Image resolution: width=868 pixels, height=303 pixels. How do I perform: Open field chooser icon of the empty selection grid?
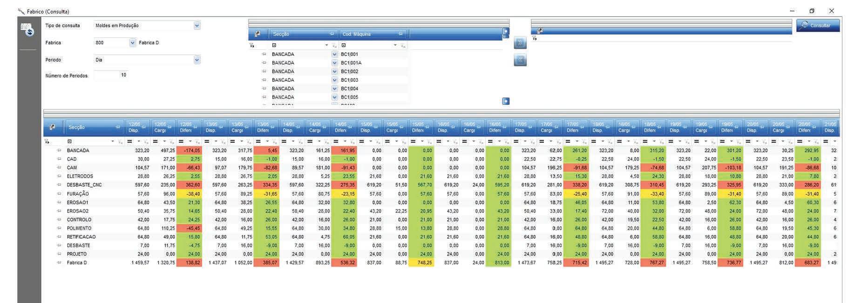click(x=540, y=31)
